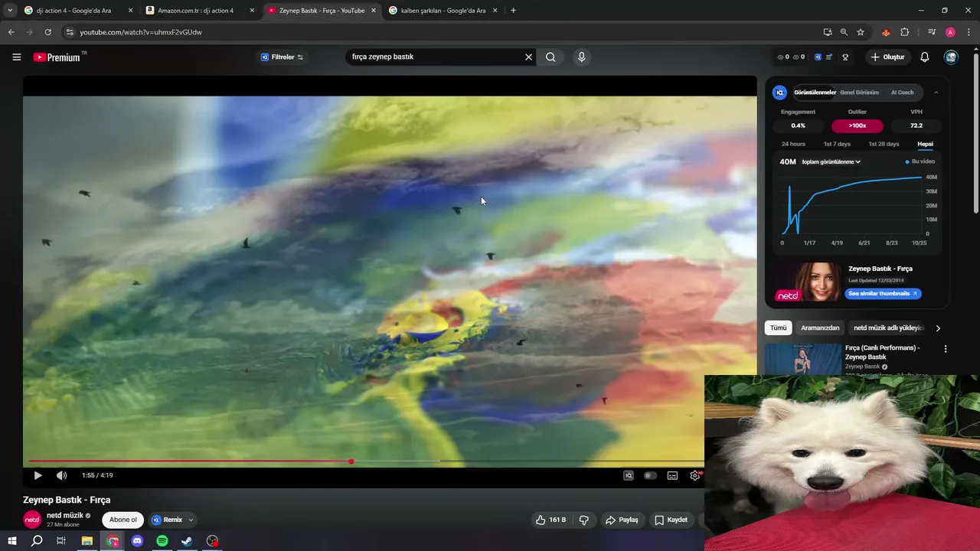The image size is (980, 551).
Task: Collapse the IQ panel with chevron
Action: pos(936,93)
